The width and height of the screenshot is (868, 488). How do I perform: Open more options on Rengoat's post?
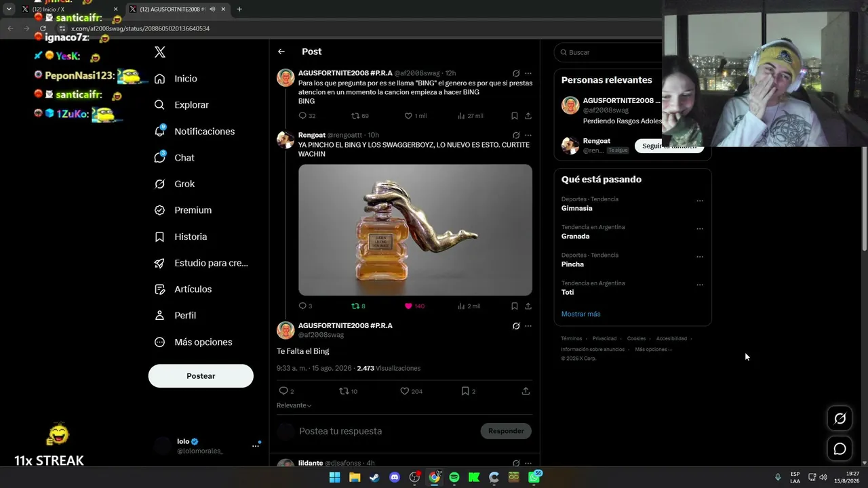[x=528, y=135]
